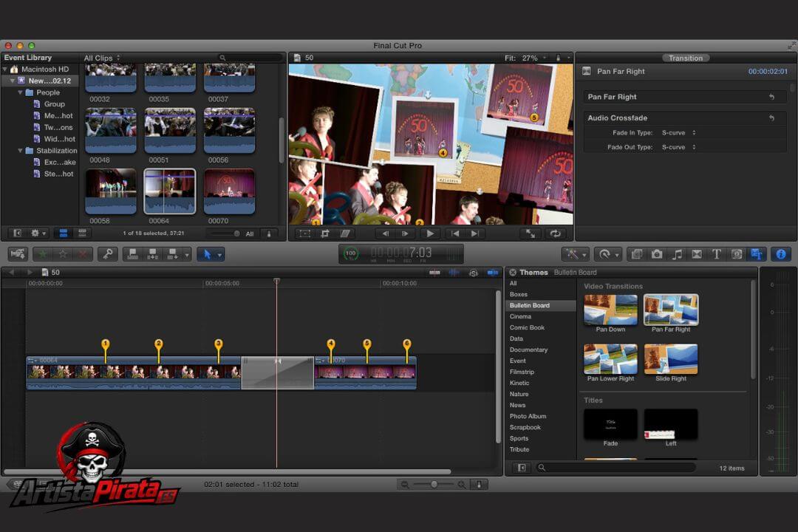
Task: Select the Distort tool in viewer
Action: coord(345,233)
